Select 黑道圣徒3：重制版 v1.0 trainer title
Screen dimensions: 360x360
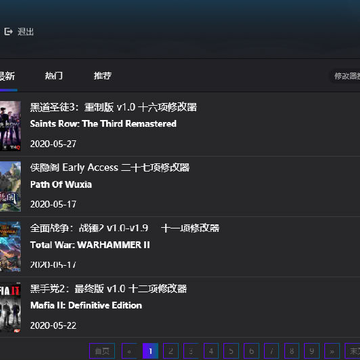point(113,107)
